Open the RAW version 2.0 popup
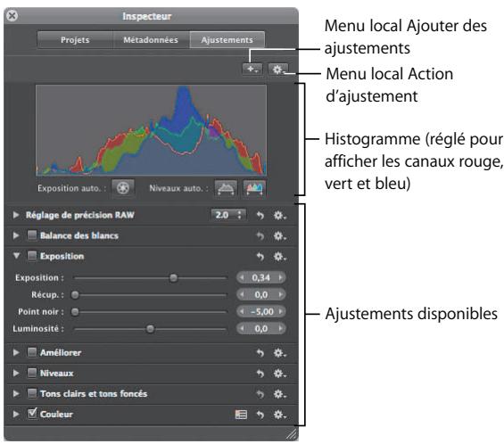This screenshot has height=444, width=504. coord(228,215)
